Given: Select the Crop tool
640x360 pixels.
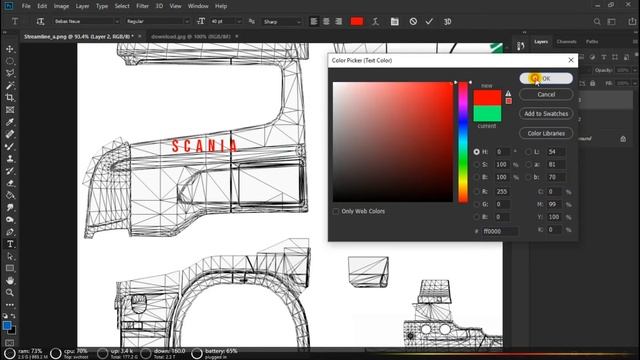Looking at the screenshot, I should 10,98.
